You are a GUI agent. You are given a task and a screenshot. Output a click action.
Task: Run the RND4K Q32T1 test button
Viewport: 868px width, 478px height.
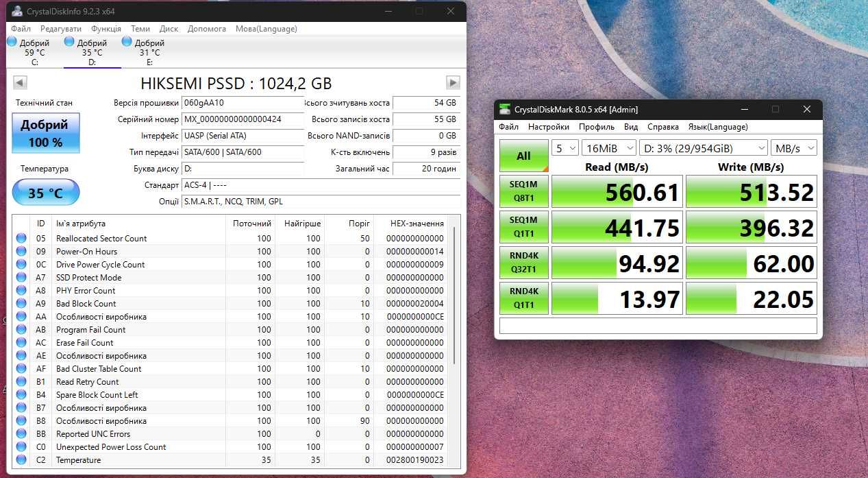click(524, 263)
